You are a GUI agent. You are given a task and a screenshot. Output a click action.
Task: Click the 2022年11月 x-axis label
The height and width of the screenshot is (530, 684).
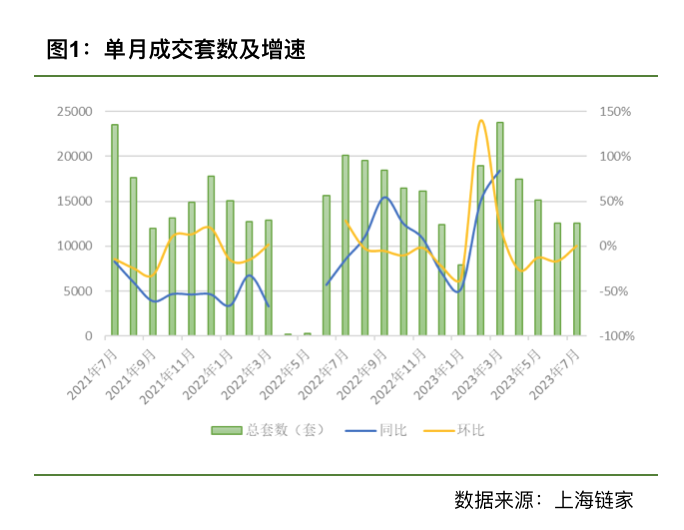click(x=408, y=368)
